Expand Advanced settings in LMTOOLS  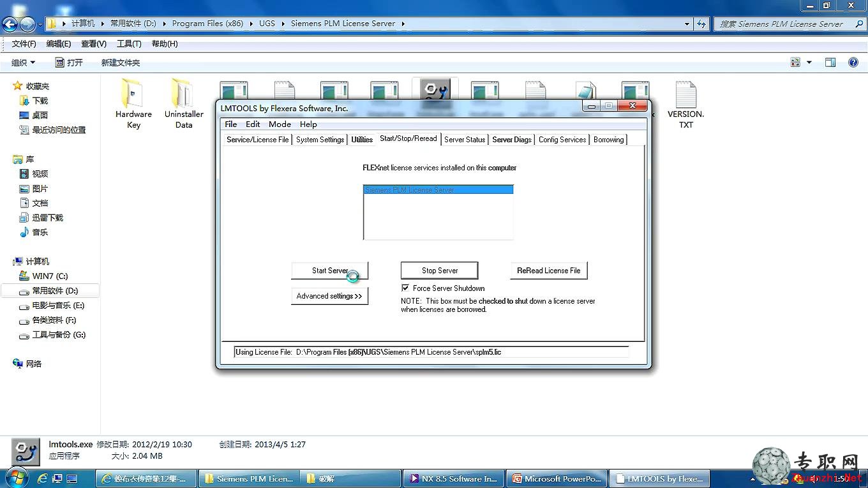coord(329,296)
